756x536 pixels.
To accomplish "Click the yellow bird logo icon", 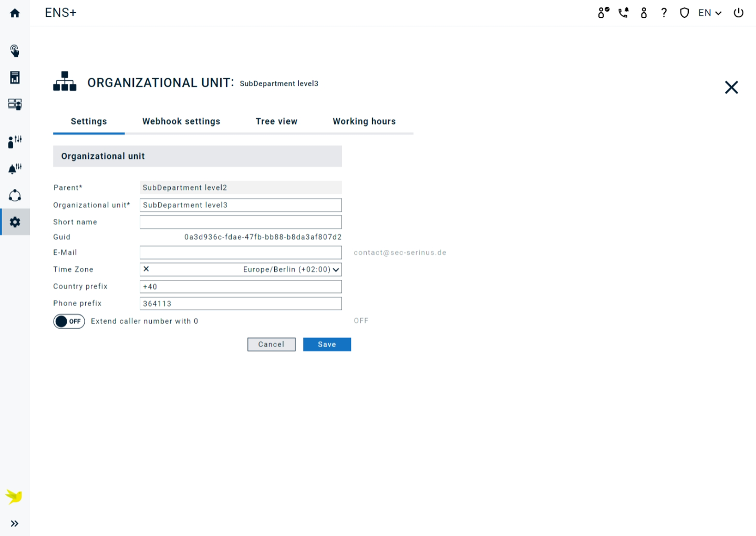I will coord(14,496).
